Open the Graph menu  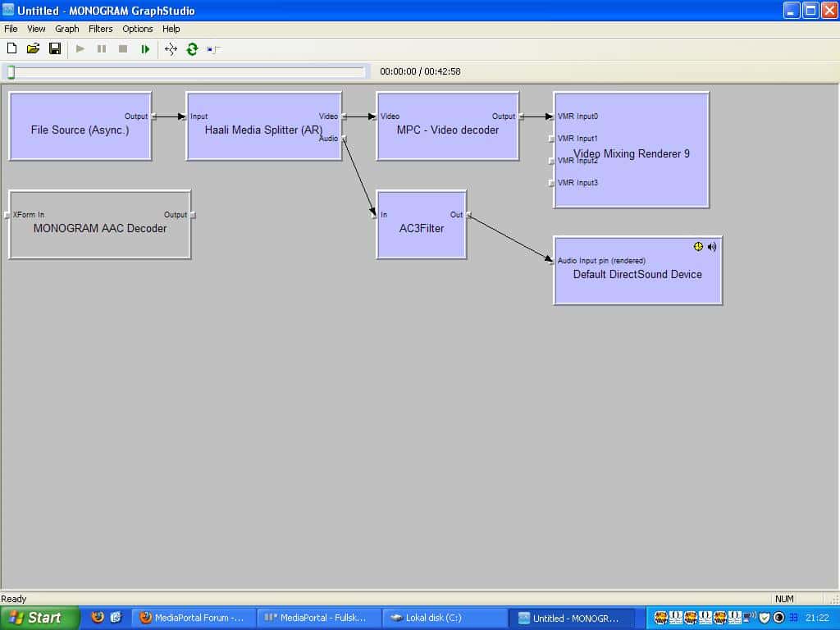click(67, 29)
